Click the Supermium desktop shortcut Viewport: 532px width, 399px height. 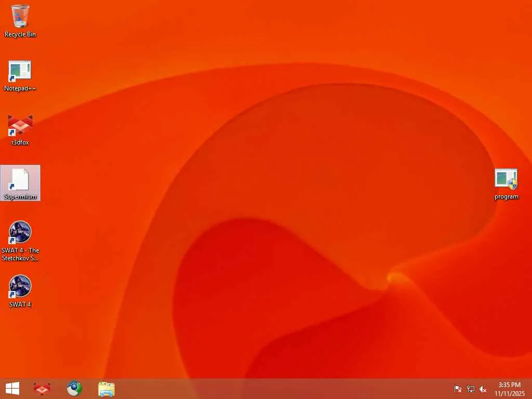tap(20, 183)
